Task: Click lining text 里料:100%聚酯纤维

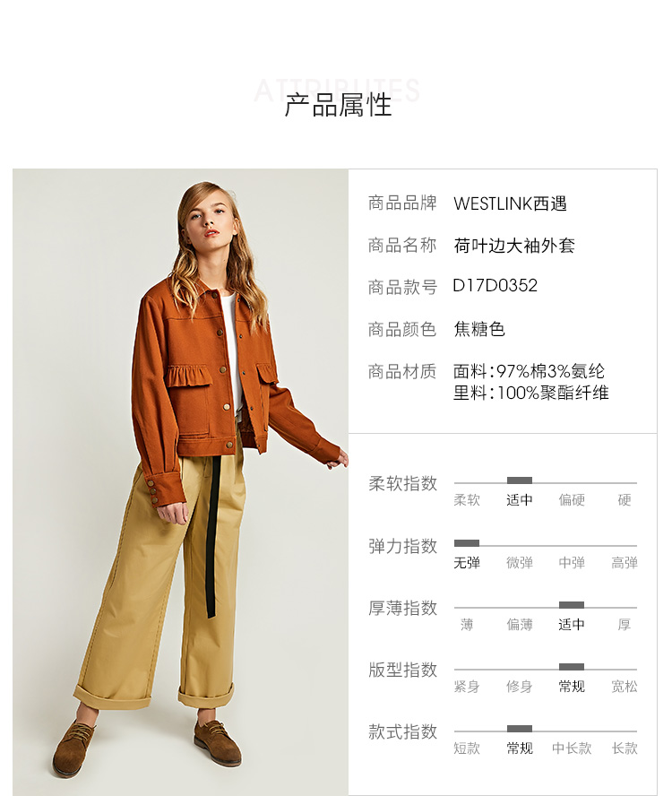Action: pyautogui.click(x=531, y=393)
